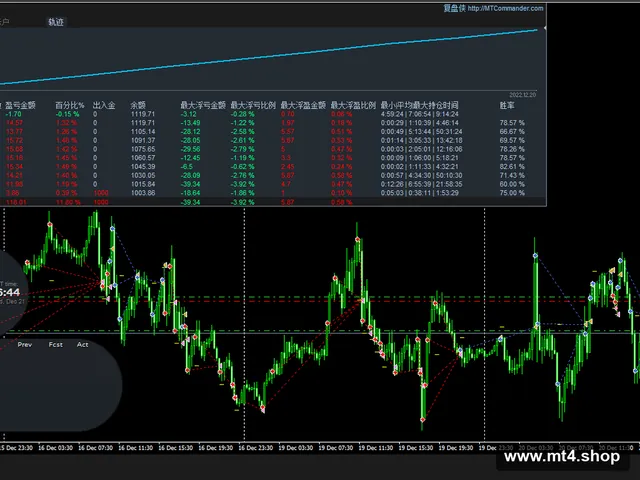Click the 19 Dec 19:30 time axis label
Viewport: 640px width, 480px height.
click(x=456, y=448)
